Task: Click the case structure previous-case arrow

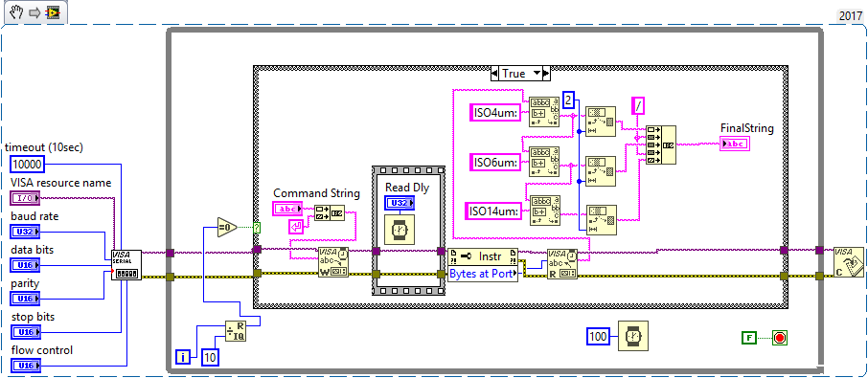Action: point(495,74)
